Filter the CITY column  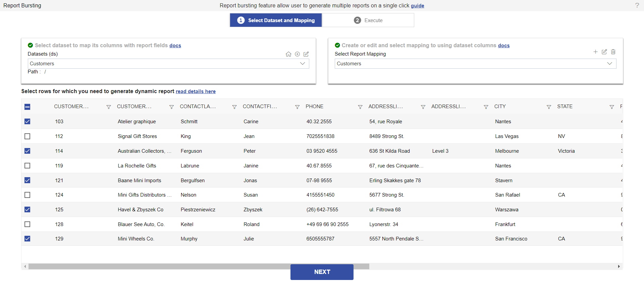pyautogui.click(x=549, y=107)
